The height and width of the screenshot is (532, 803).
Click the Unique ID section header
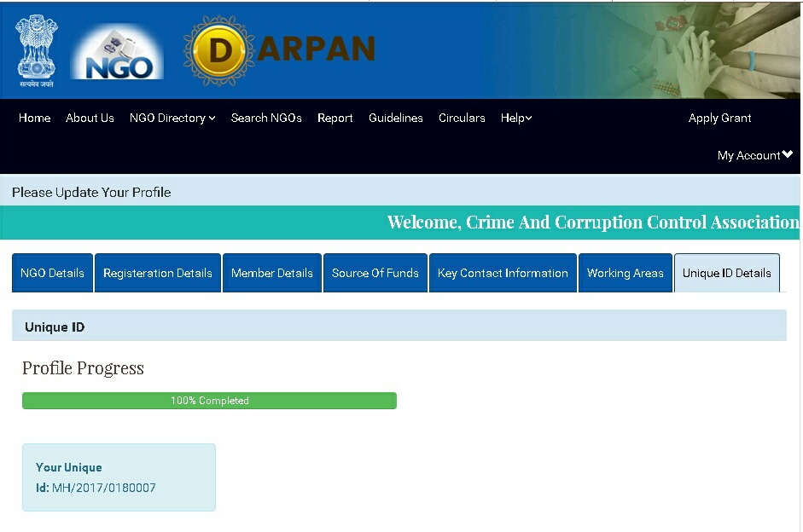(399, 326)
